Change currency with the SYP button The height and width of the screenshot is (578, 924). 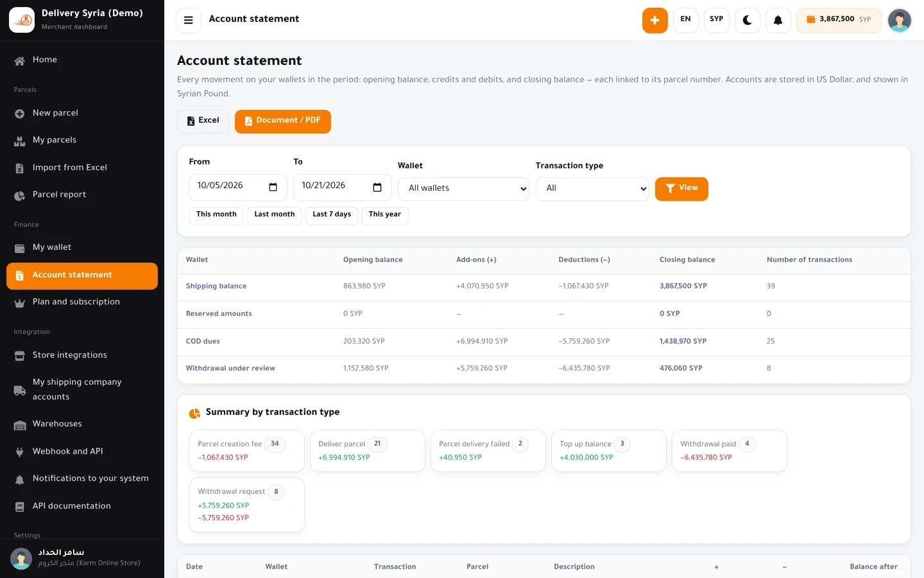point(716,20)
